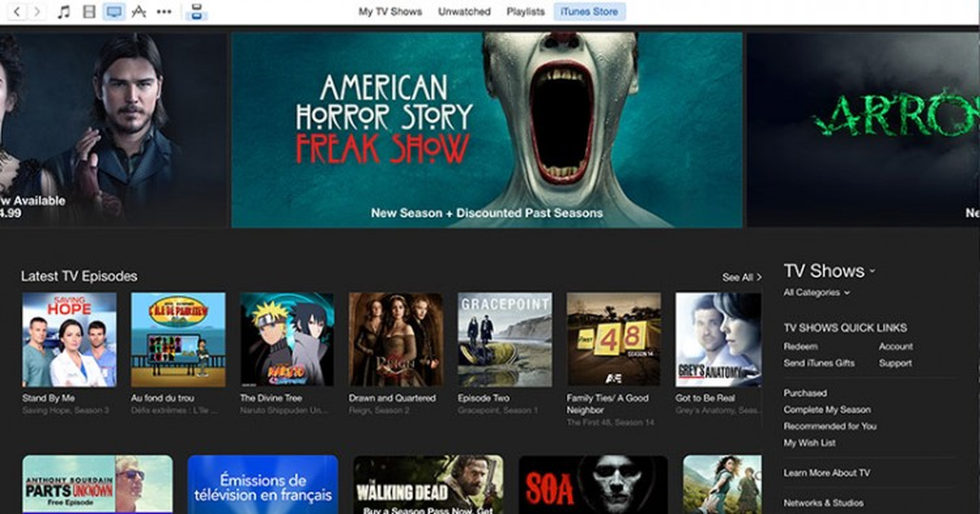Open the Apps icon in toolbar
Viewport: 980px width, 514px height.
coord(139,11)
